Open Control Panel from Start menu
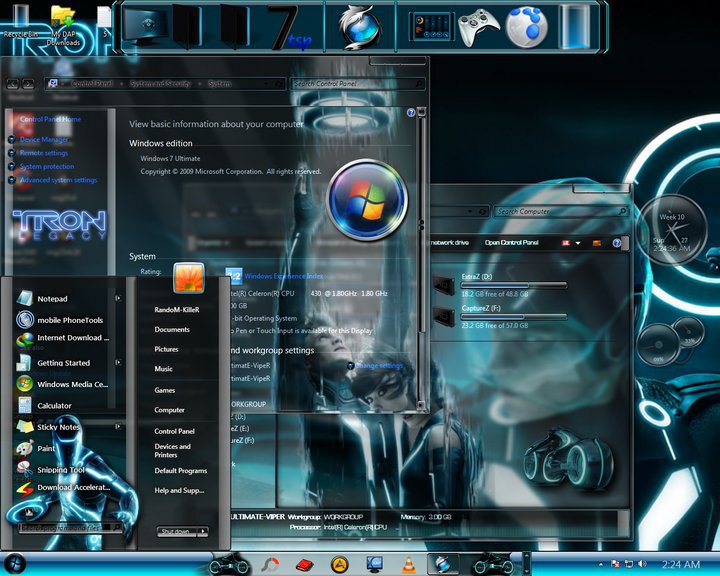The width and height of the screenshot is (720, 576). pyautogui.click(x=174, y=431)
